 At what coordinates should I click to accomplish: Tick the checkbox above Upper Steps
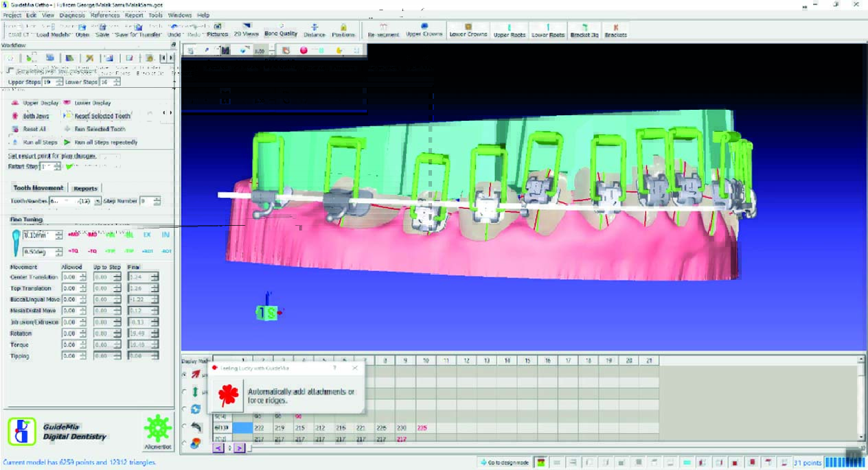click(10, 71)
